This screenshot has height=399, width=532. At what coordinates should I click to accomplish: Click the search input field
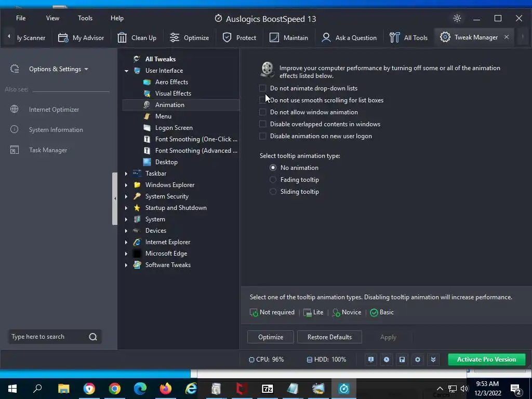coord(47,337)
